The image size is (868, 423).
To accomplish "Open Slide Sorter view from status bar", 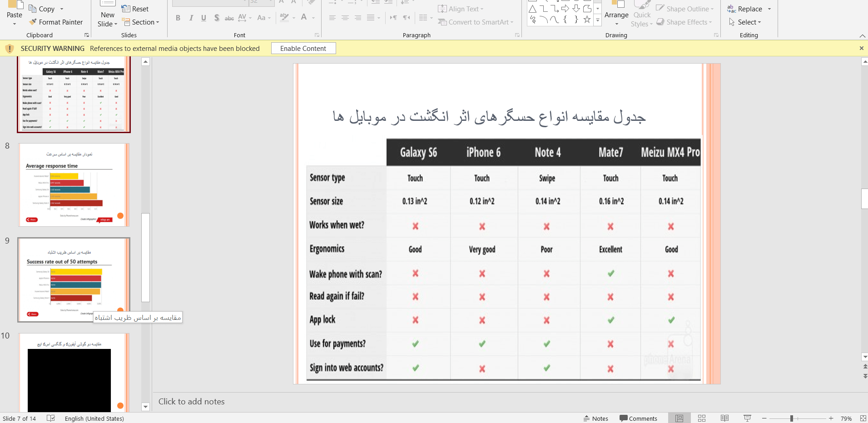I will point(702,418).
